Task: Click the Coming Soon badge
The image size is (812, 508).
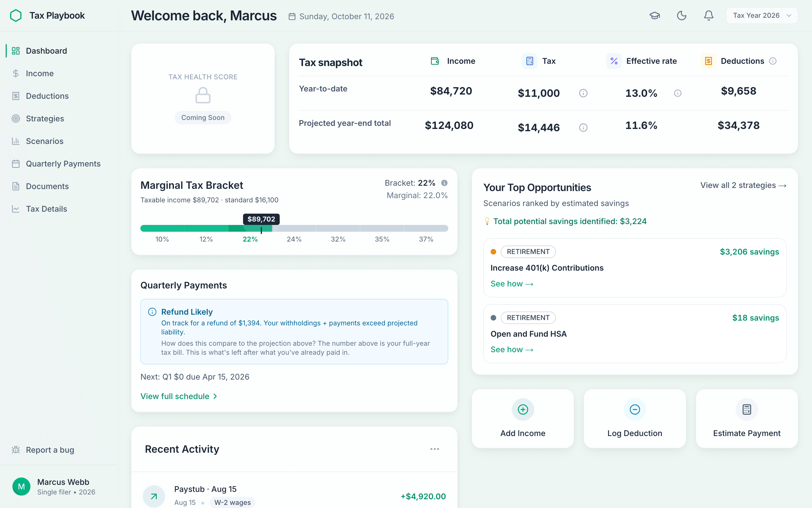Action: click(203, 118)
